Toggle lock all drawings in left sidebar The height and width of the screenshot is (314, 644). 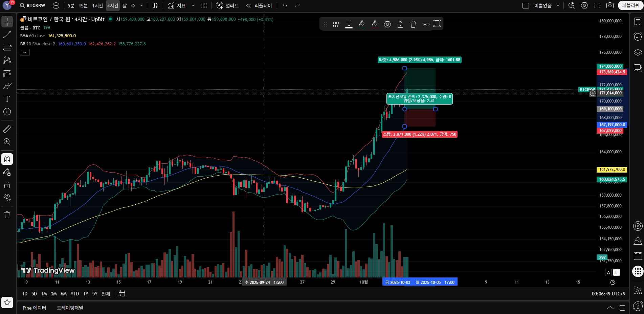tap(7, 185)
